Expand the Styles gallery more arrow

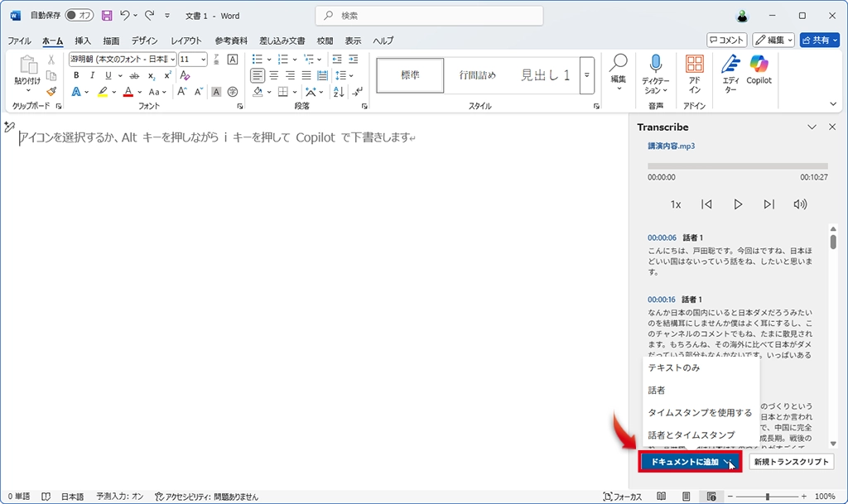coord(586,75)
